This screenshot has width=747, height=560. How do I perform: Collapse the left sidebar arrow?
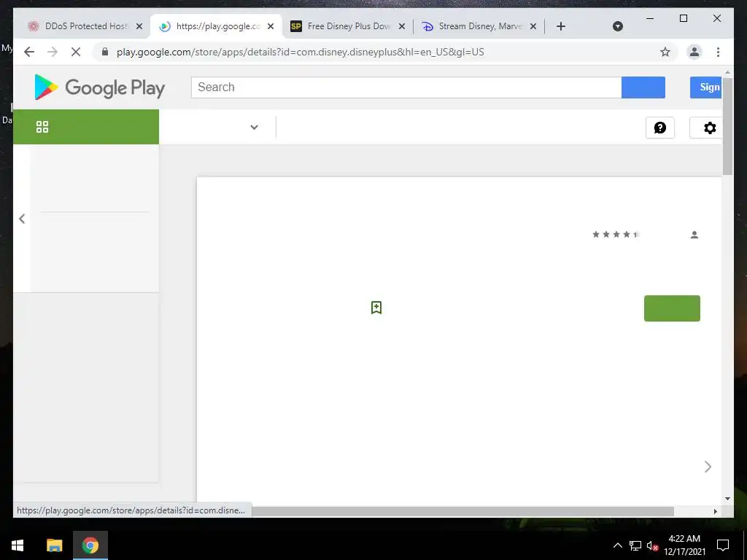click(22, 219)
